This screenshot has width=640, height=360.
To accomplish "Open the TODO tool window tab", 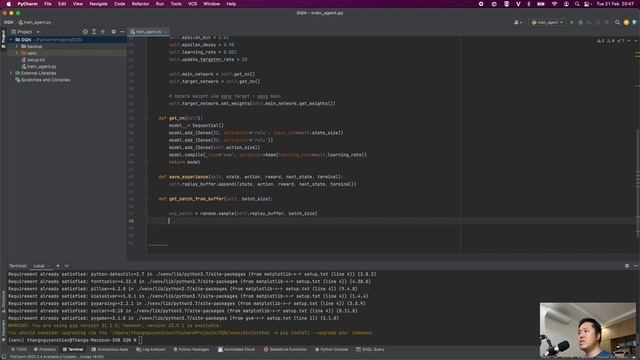I will [18, 349].
